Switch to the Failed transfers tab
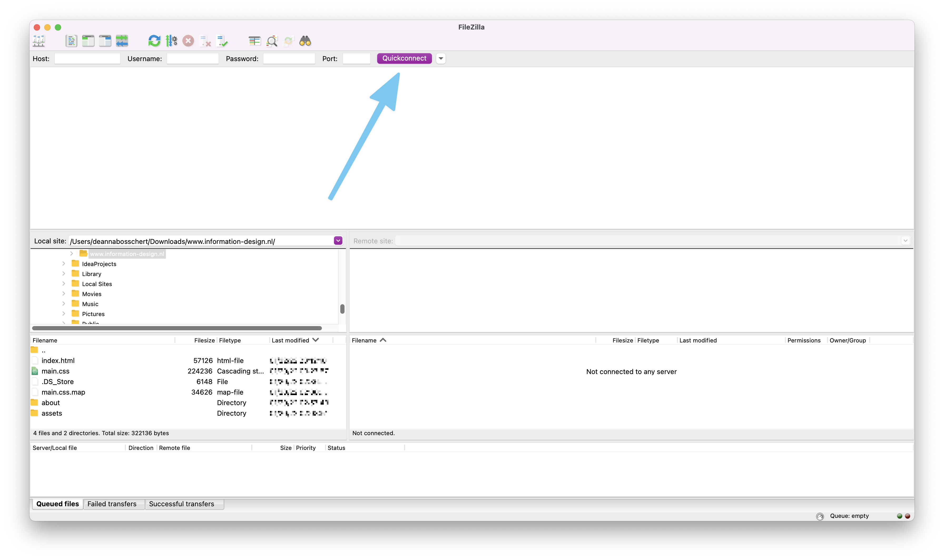 pyautogui.click(x=112, y=504)
